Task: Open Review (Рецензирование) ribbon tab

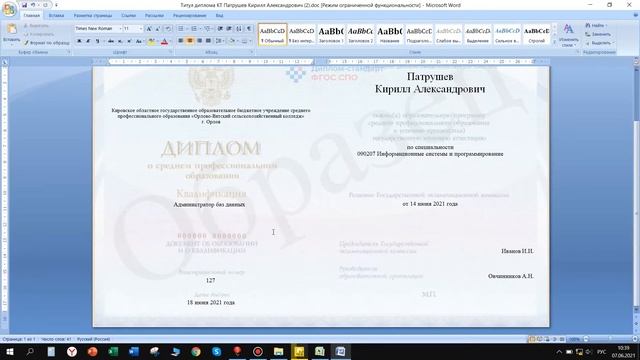Action: pos(189,16)
